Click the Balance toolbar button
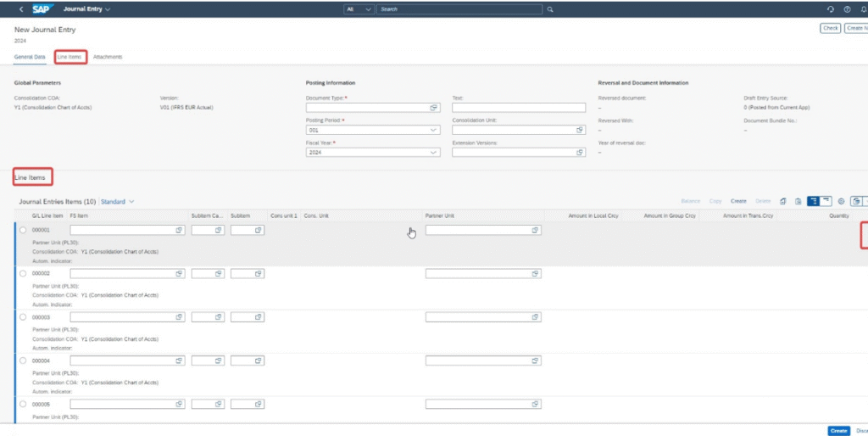 click(x=691, y=202)
